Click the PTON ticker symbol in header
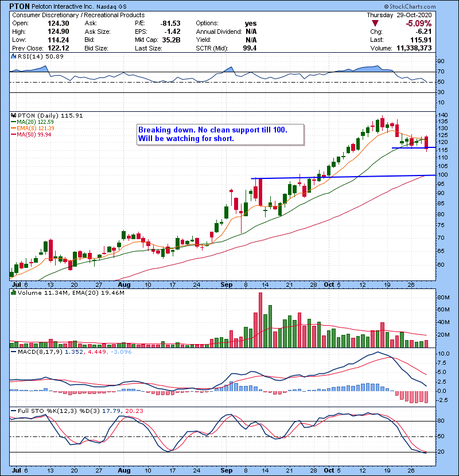The width and height of the screenshot is (459, 476). [20, 6]
